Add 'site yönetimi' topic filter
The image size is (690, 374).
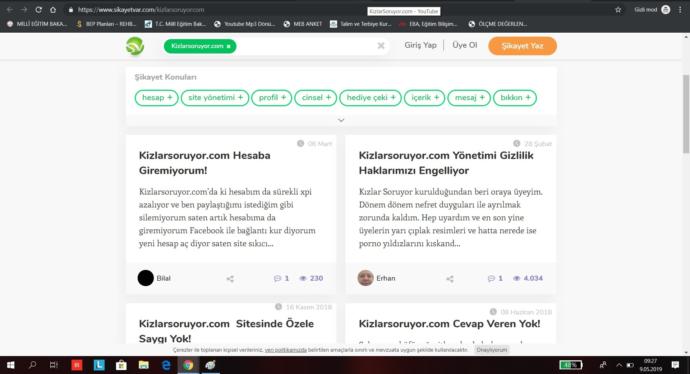coord(215,98)
